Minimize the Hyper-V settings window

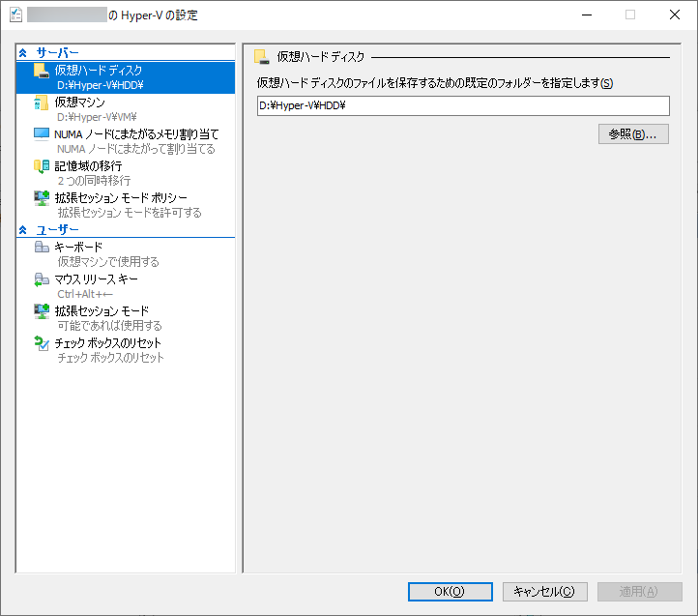point(587,15)
